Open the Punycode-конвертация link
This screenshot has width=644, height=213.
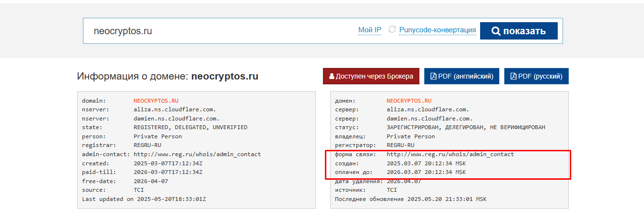(438, 30)
